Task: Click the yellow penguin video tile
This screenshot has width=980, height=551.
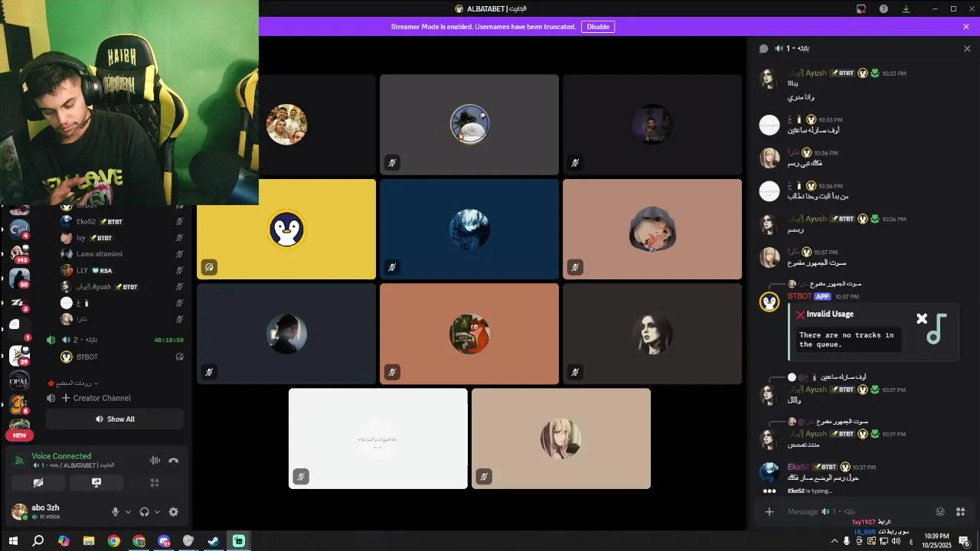Action: (x=286, y=229)
